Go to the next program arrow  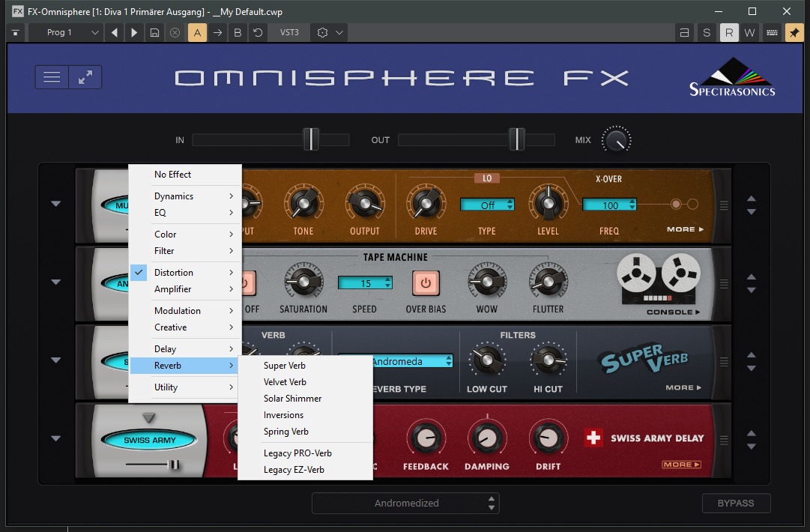coord(135,33)
